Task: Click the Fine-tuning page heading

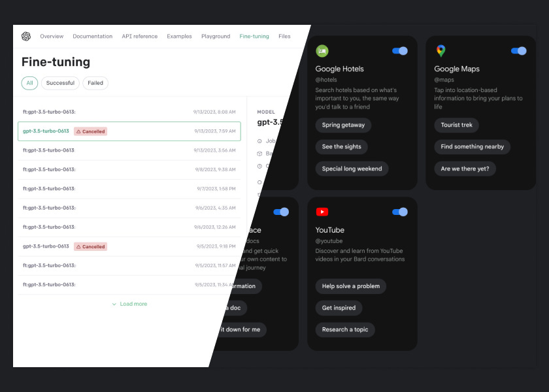Action: click(56, 62)
